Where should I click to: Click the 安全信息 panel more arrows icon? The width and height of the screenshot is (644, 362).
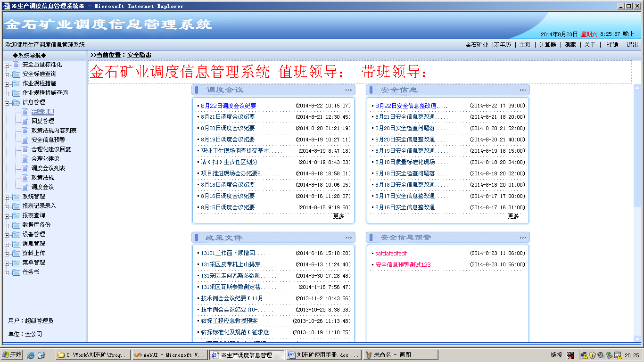523,90
